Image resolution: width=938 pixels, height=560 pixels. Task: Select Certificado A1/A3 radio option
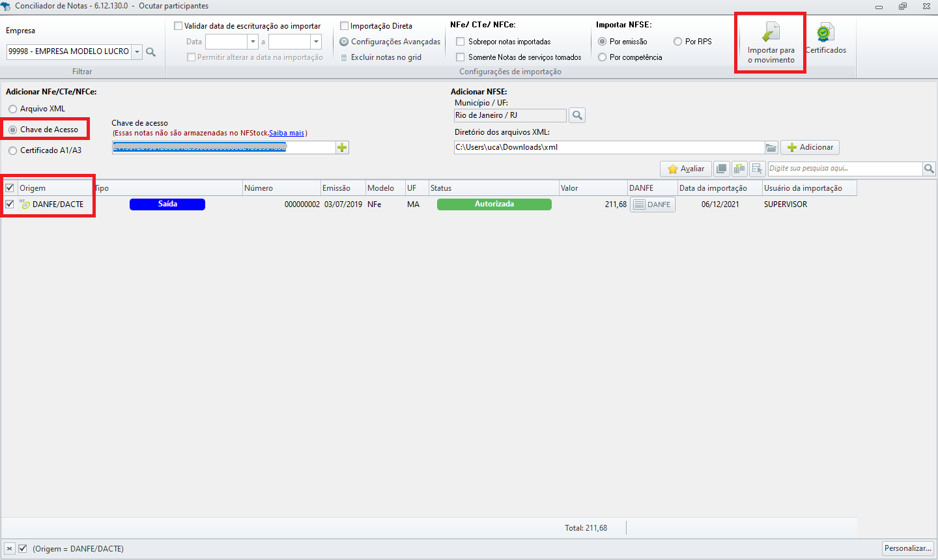point(13,150)
